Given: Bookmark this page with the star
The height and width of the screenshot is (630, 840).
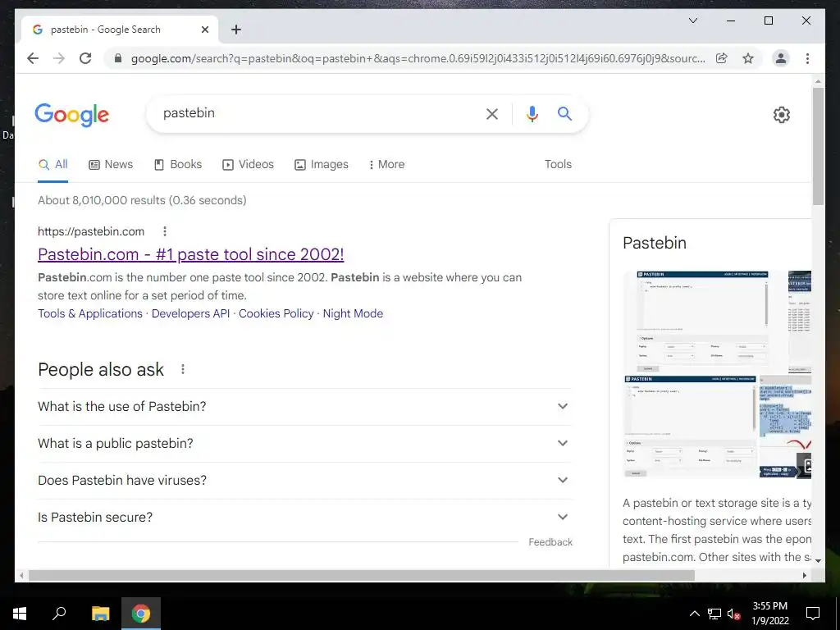Looking at the screenshot, I should (x=748, y=58).
